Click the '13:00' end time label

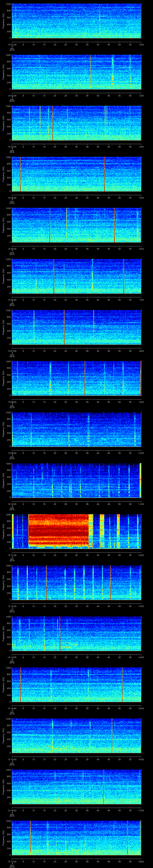pos(141,606)
